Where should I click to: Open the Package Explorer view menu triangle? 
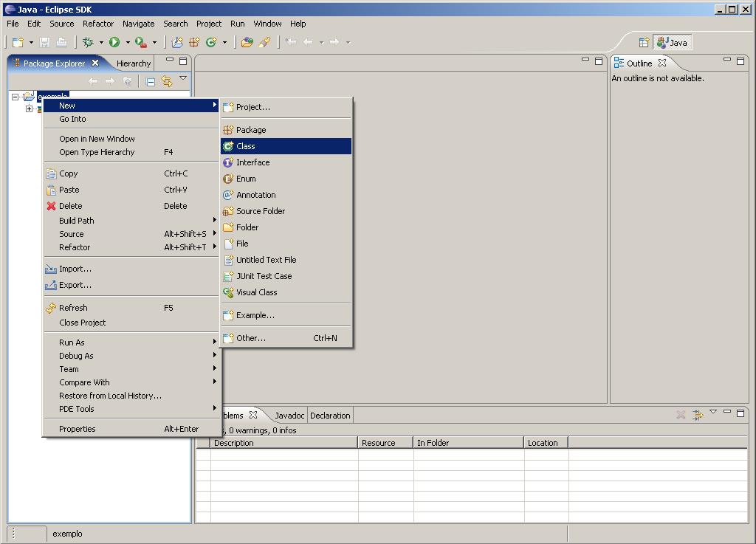click(x=183, y=78)
